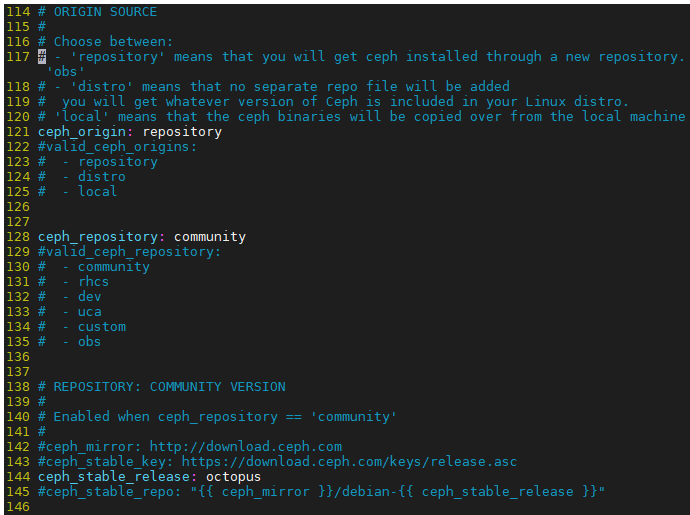Click the highlighted cursor '#' on line 117
690x515 pixels.
(42, 57)
